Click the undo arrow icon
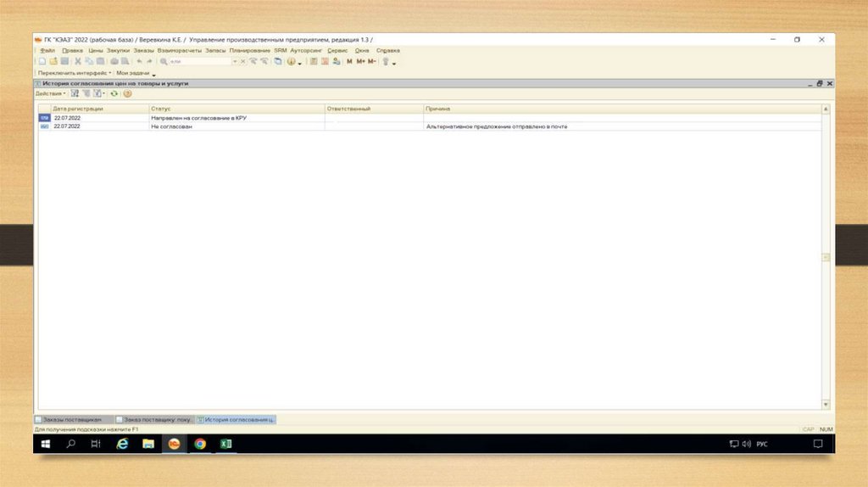Screen dimensions: 868x487 139,62
